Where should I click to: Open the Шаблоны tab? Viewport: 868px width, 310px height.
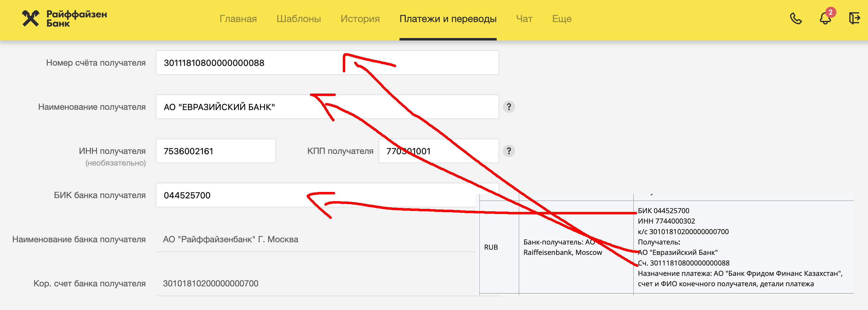click(x=299, y=19)
